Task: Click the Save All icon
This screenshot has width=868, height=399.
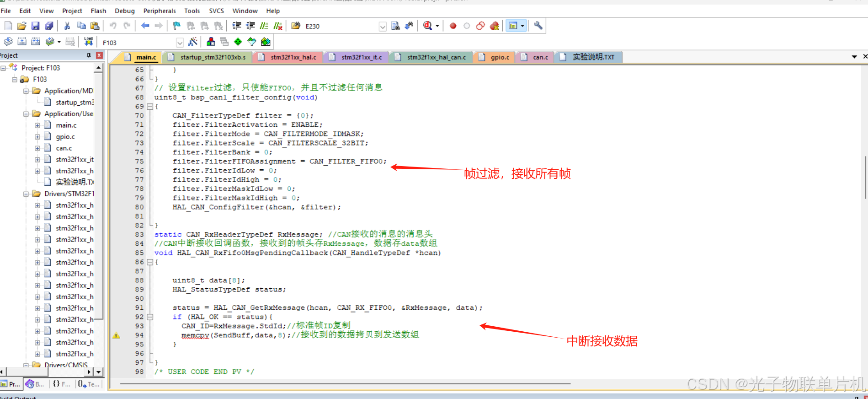Action: click(49, 26)
